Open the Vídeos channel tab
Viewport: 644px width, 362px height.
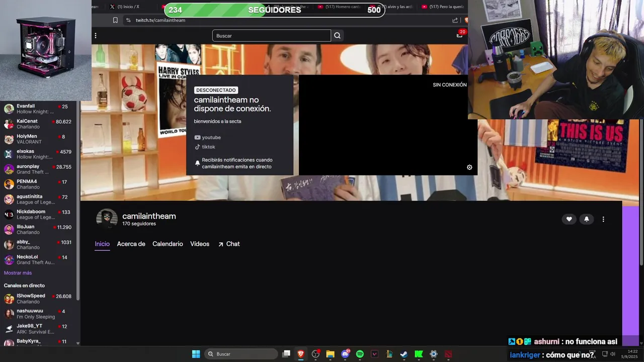tap(200, 244)
